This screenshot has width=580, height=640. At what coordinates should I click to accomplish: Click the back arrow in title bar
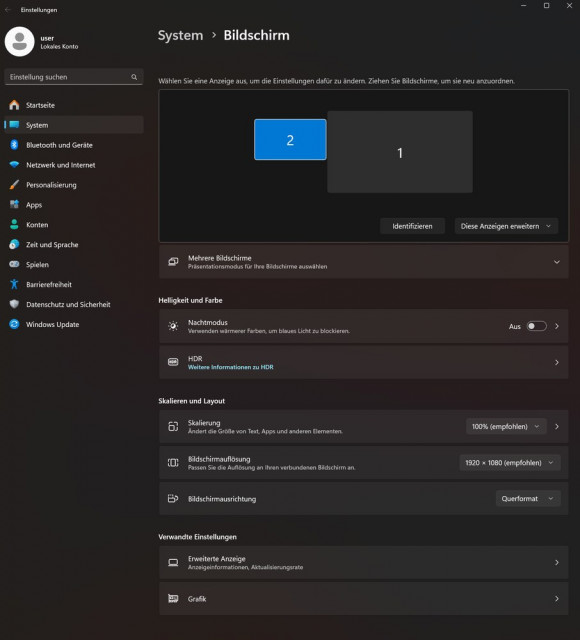[x=8, y=9]
